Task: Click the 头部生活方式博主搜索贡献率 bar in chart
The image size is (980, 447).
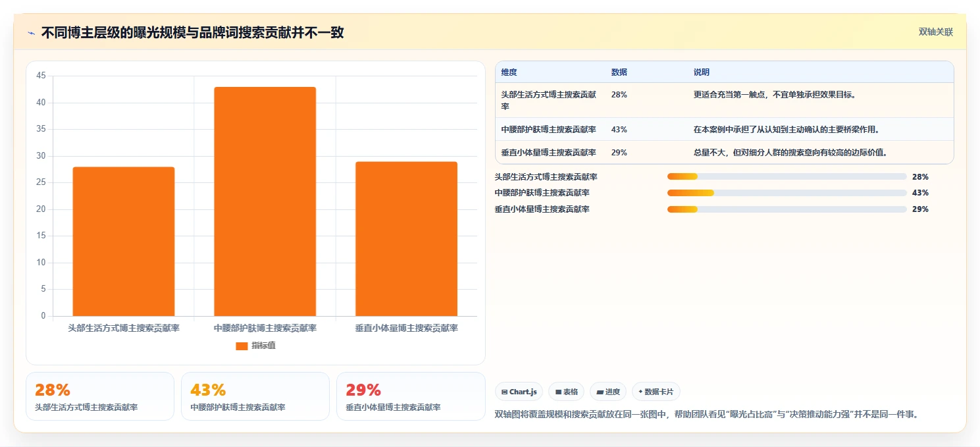Action: (x=124, y=242)
